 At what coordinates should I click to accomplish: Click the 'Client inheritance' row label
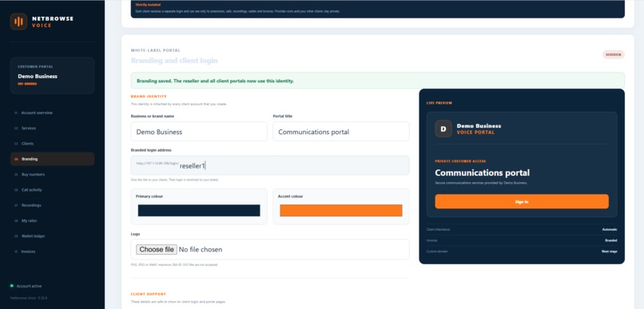(438, 229)
